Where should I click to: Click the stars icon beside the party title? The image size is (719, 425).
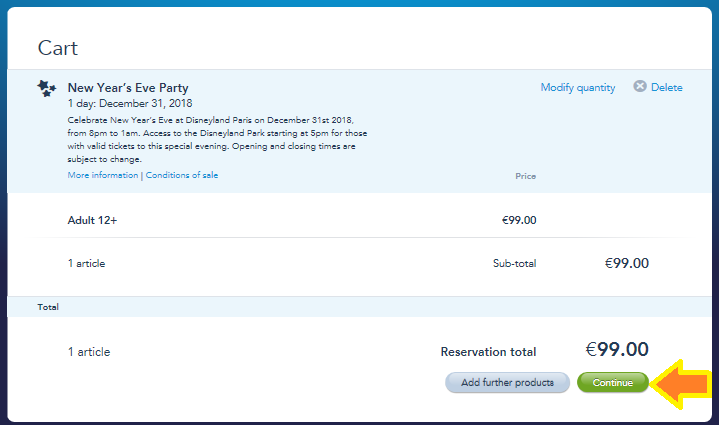(x=46, y=88)
